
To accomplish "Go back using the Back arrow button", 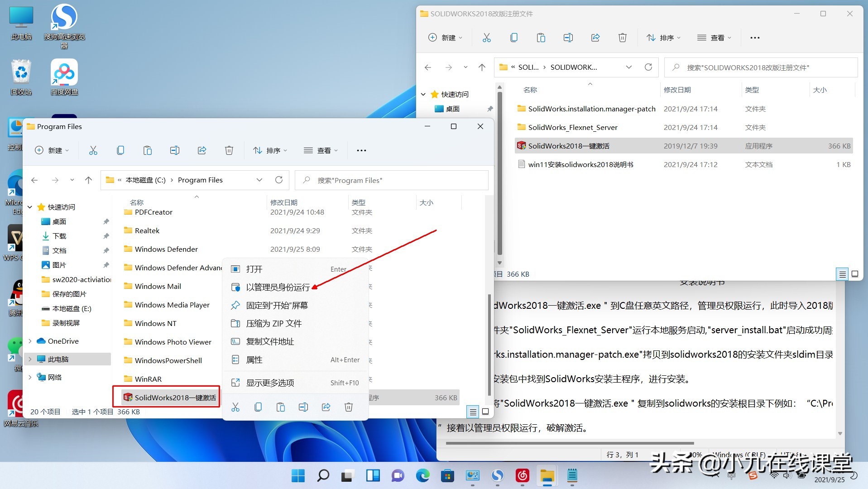I will coord(34,180).
